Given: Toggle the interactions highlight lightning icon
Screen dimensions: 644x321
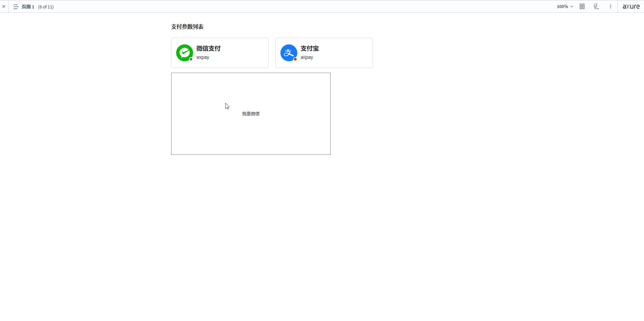Looking at the screenshot, I should pyautogui.click(x=596, y=6).
